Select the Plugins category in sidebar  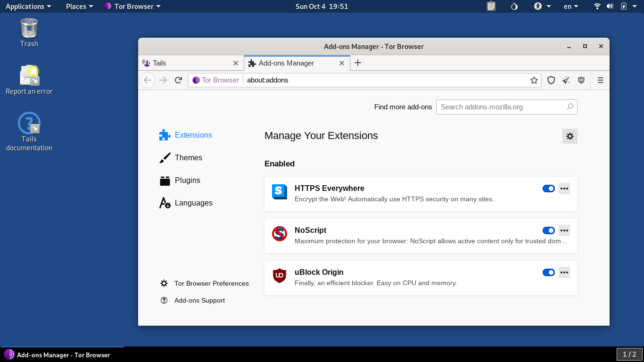(180, 181)
